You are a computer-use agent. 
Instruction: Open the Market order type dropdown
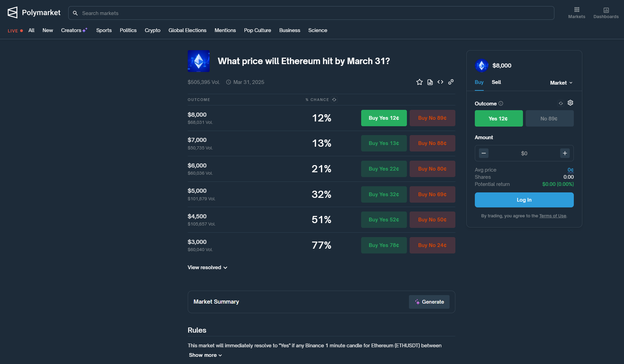click(x=561, y=83)
